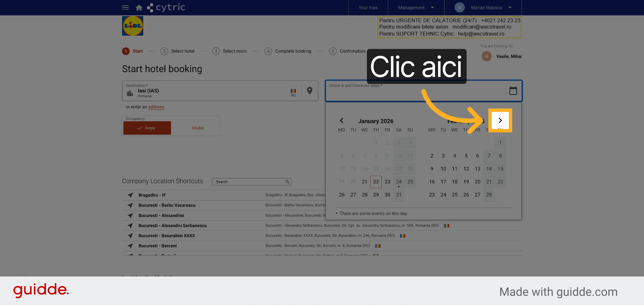
Task: Open Your trips
Action: (368, 7)
